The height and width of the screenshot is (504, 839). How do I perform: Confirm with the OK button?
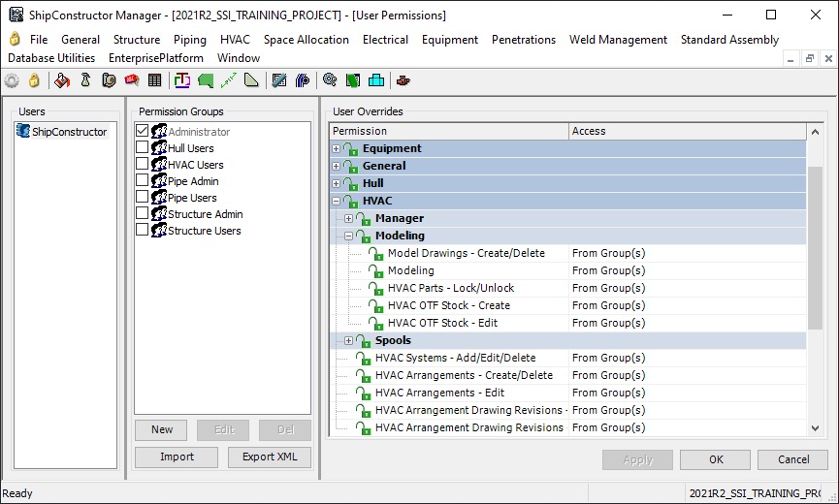(x=716, y=459)
